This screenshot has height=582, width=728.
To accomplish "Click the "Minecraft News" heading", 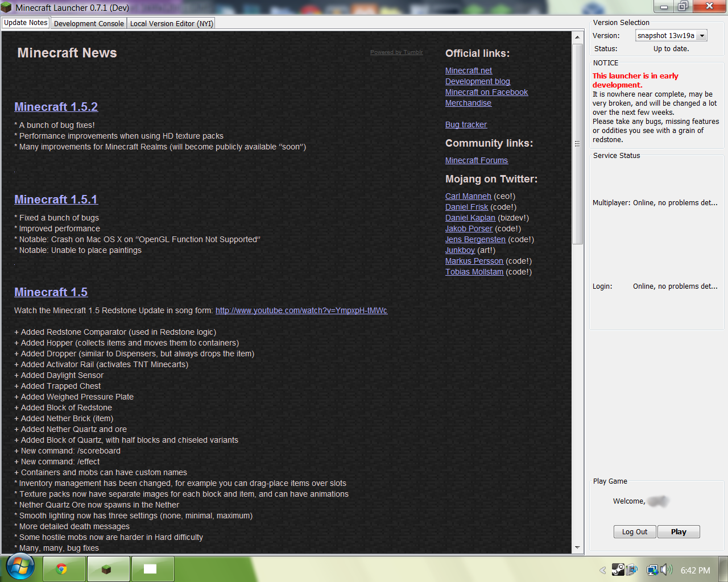I will point(67,53).
